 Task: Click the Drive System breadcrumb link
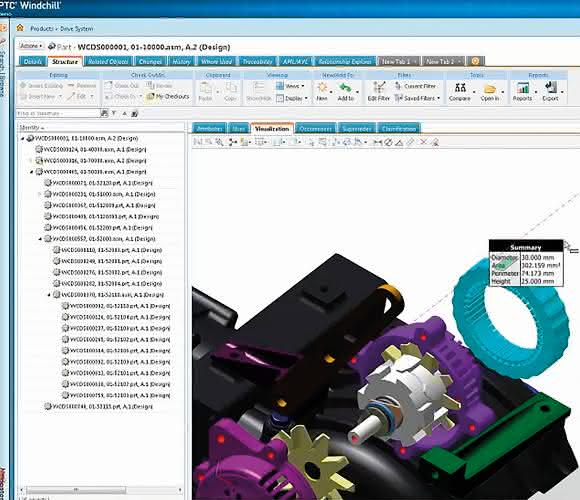[x=77, y=28]
